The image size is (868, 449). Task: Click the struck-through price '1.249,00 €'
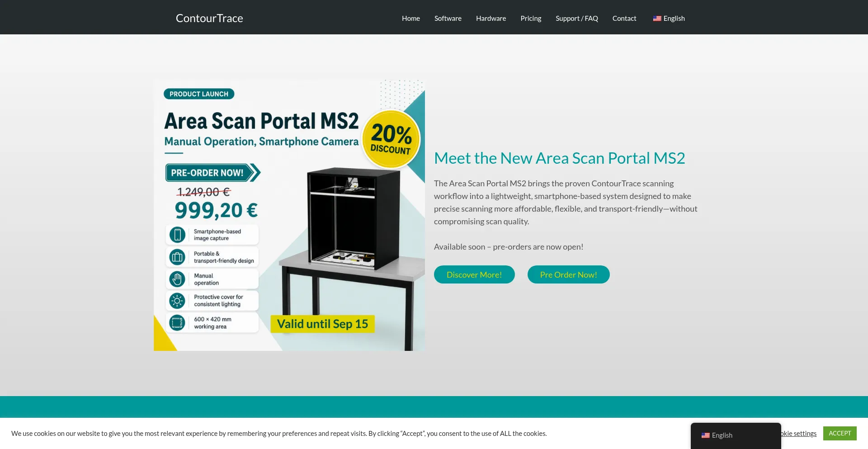(x=203, y=192)
